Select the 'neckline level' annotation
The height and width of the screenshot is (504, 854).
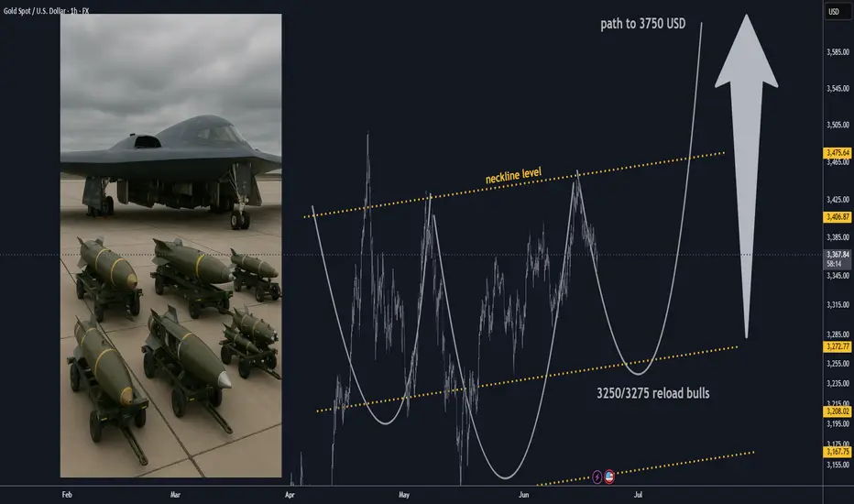513,175
